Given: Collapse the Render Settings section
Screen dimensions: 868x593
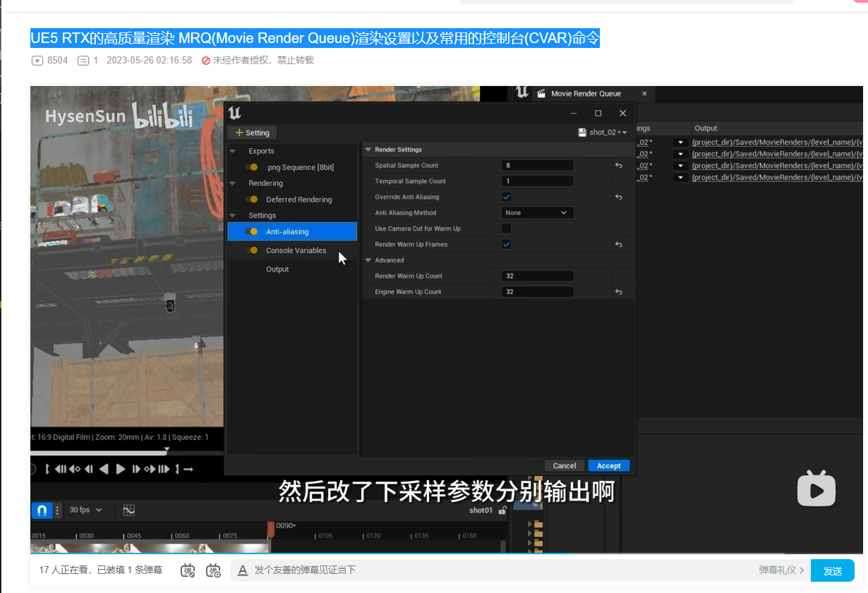Looking at the screenshot, I should coord(368,149).
